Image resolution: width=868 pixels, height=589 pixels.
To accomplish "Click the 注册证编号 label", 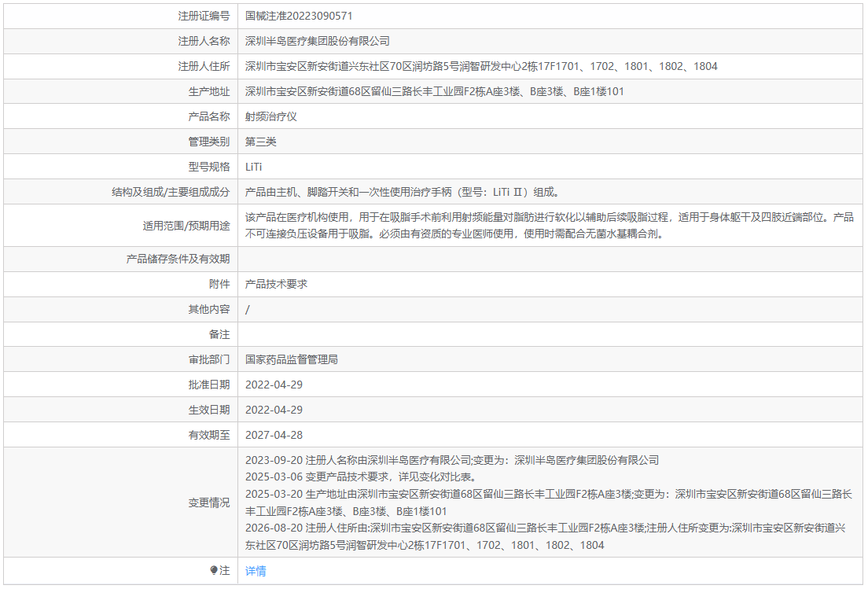I will tap(204, 16).
